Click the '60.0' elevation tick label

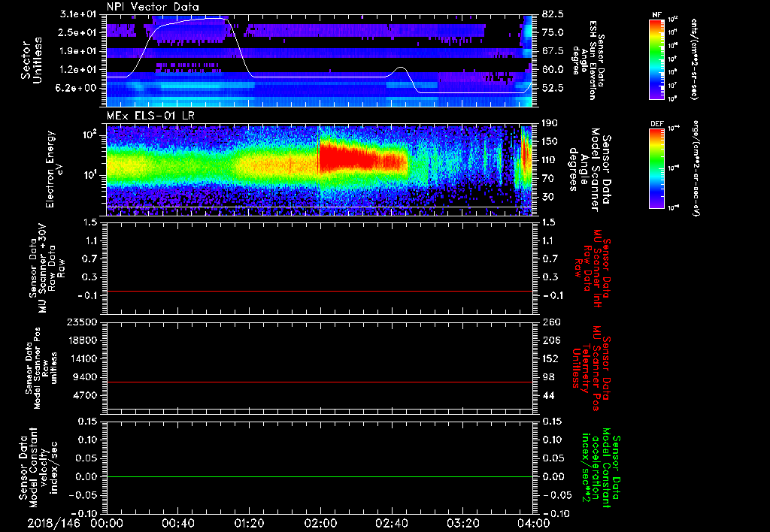coord(553,70)
